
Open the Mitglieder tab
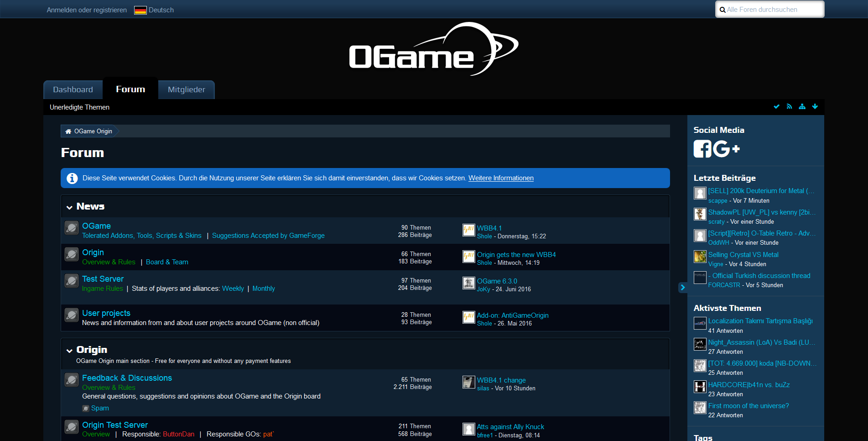coord(186,89)
